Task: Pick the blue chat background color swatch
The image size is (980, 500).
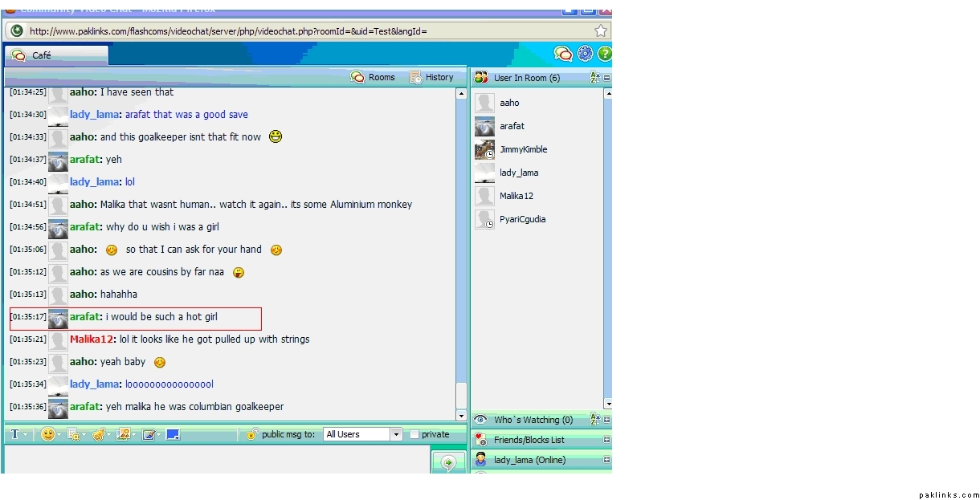Action: click(x=173, y=434)
